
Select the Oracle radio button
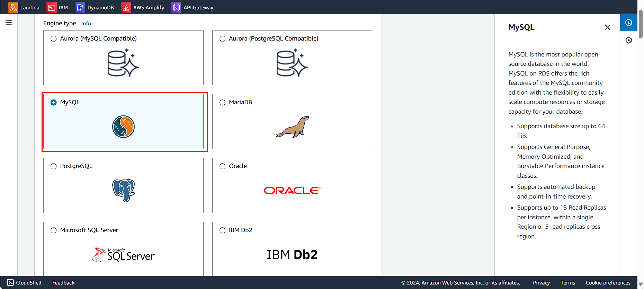coord(223,166)
